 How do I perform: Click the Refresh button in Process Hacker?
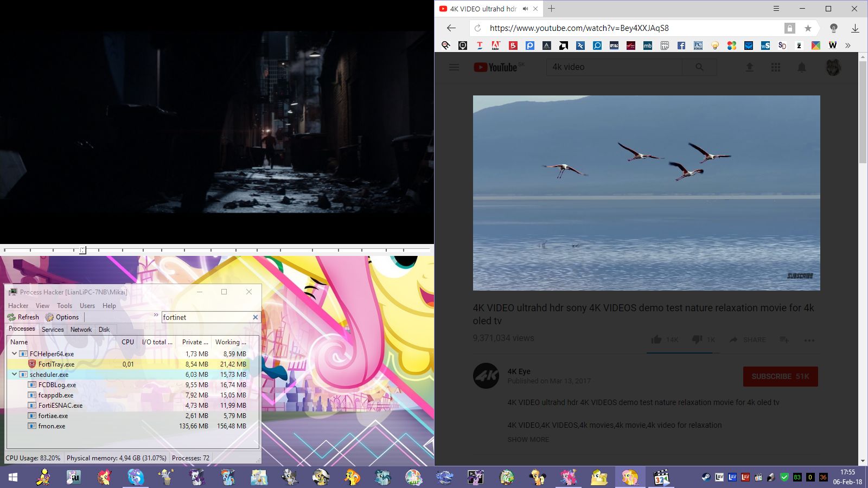23,317
